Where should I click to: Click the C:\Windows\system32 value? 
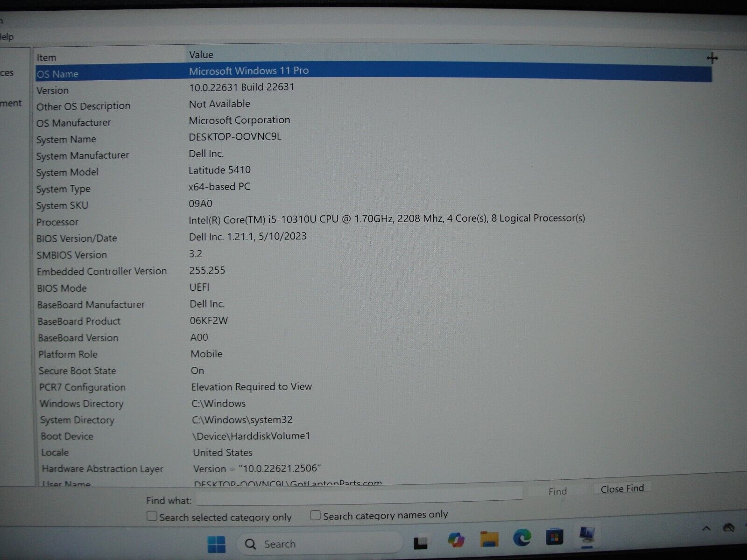(242, 420)
